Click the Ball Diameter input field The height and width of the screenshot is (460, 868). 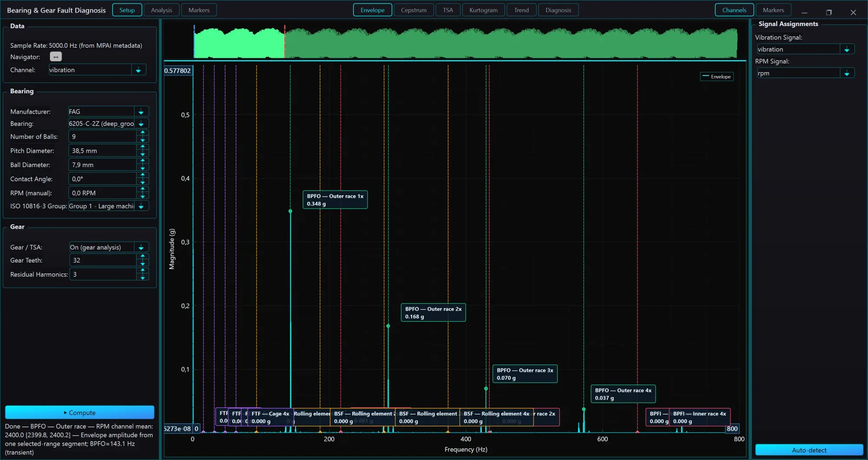(x=102, y=165)
